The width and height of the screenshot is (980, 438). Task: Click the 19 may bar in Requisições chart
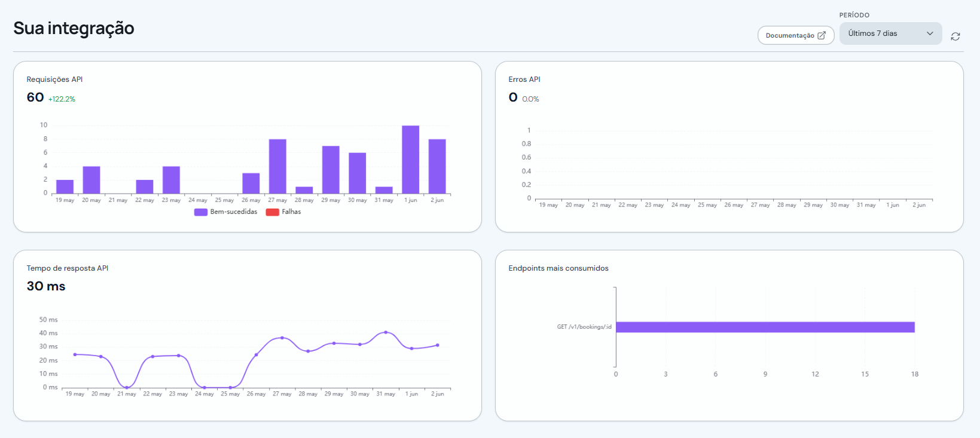click(65, 186)
